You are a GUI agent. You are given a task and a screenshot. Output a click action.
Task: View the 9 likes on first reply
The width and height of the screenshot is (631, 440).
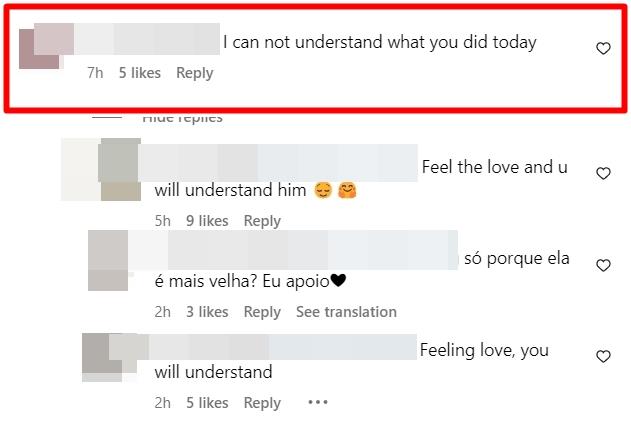tap(207, 221)
